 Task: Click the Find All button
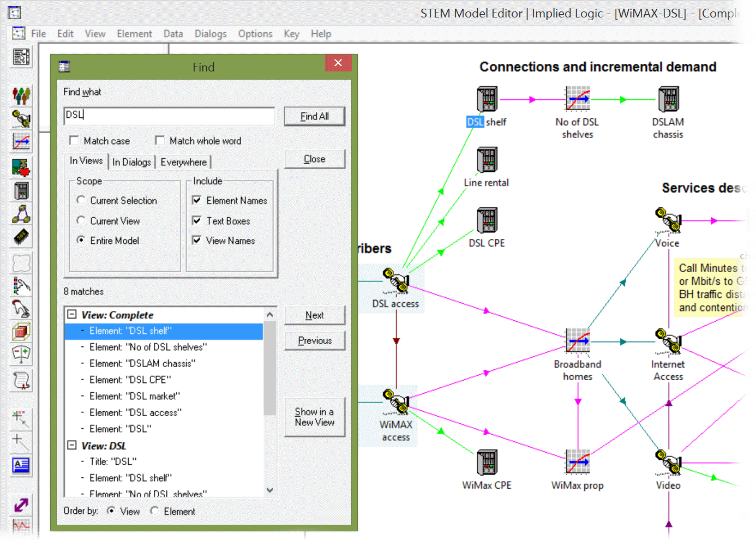pyautogui.click(x=315, y=116)
